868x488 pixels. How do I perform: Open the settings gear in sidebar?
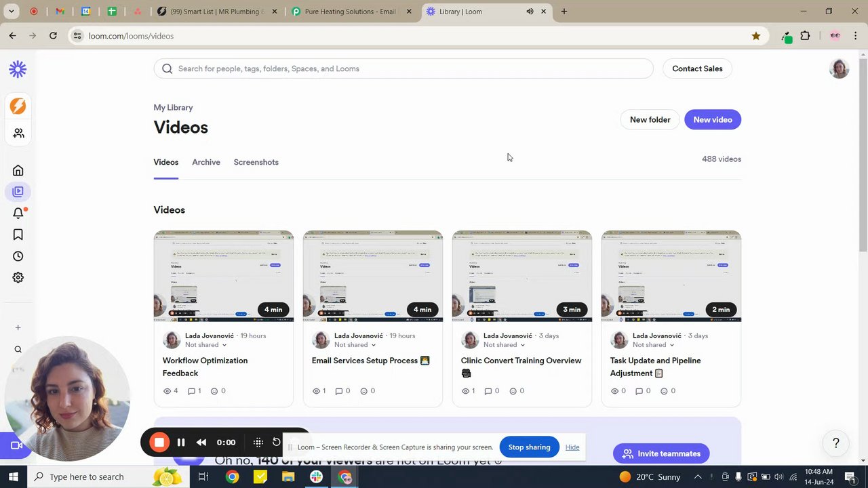pyautogui.click(x=18, y=277)
